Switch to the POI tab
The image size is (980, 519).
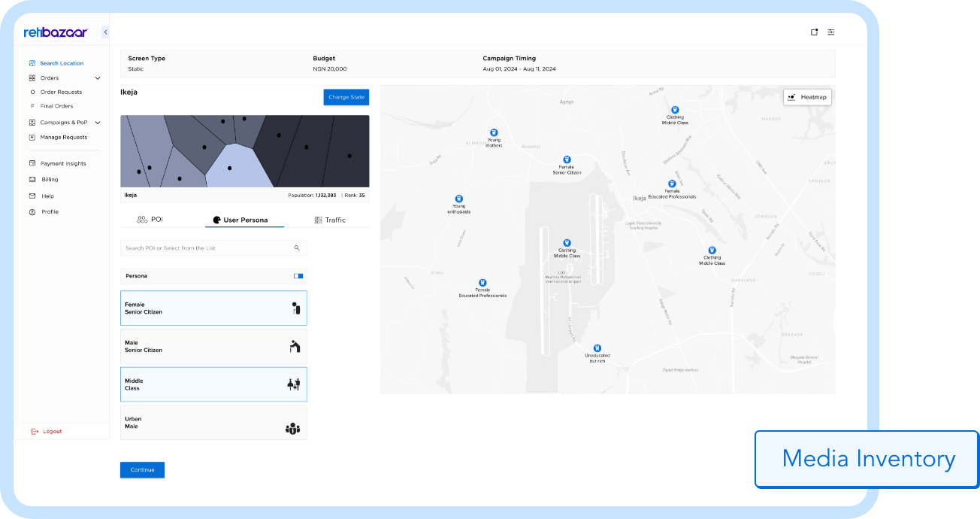click(x=150, y=220)
